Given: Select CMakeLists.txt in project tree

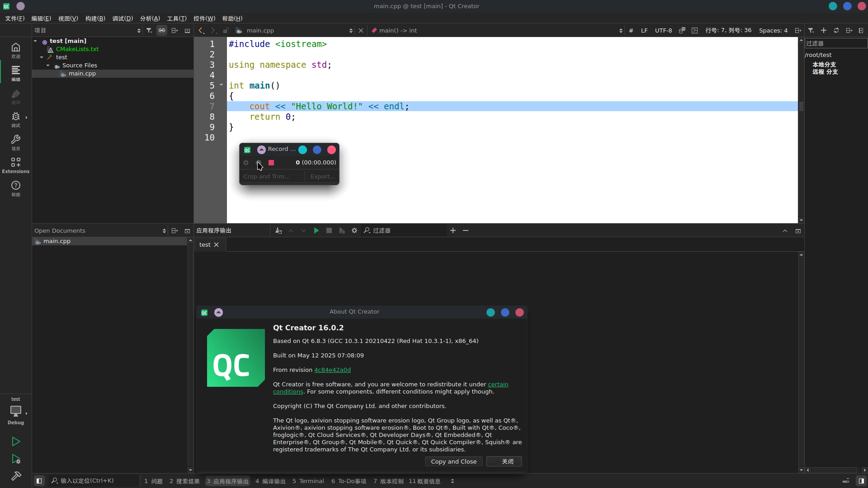Looking at the screenshot, I should coord(77,49).
